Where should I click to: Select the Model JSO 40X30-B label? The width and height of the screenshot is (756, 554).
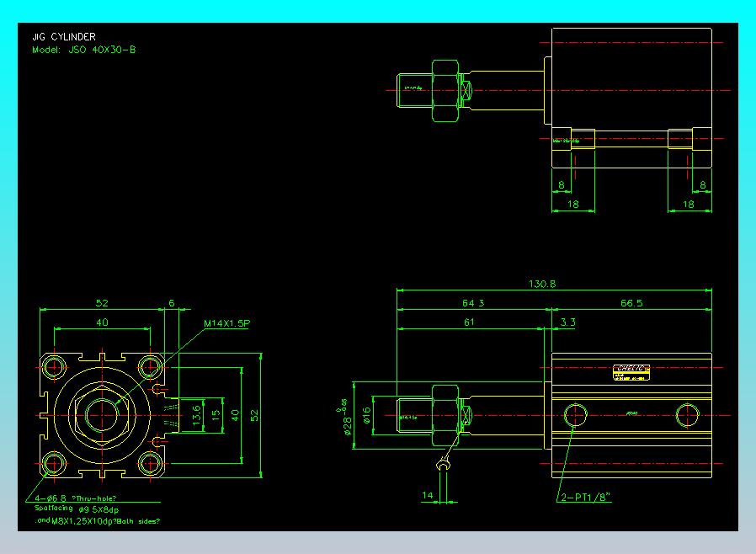point(84,50)
